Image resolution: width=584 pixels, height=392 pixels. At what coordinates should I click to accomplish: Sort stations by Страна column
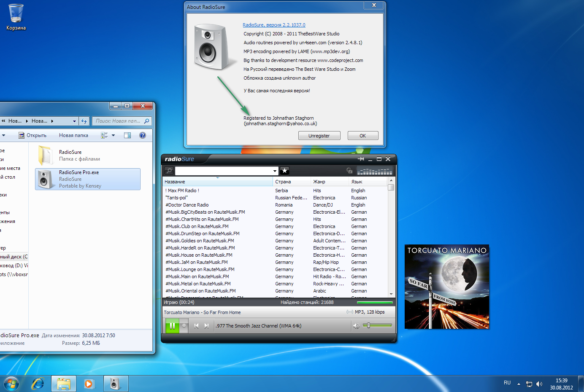pyautogui.click(x=292, y=182)
